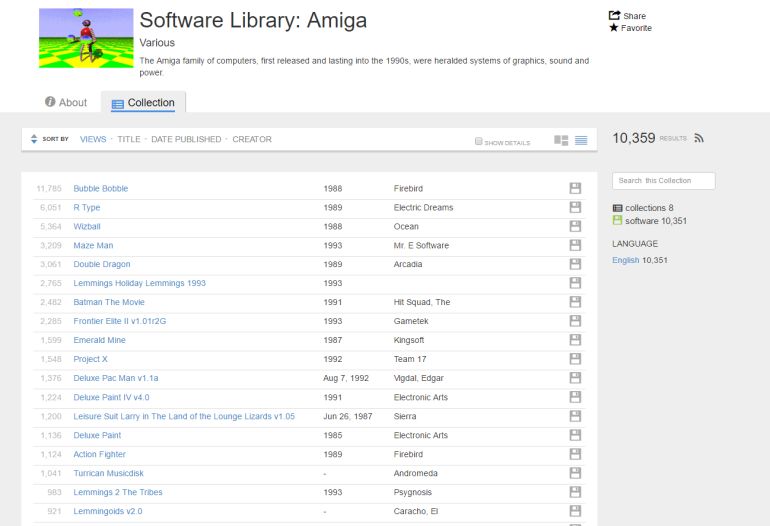Click the Search this Collection field
Viewport: 770px width, 526px height.
point(663,180)
